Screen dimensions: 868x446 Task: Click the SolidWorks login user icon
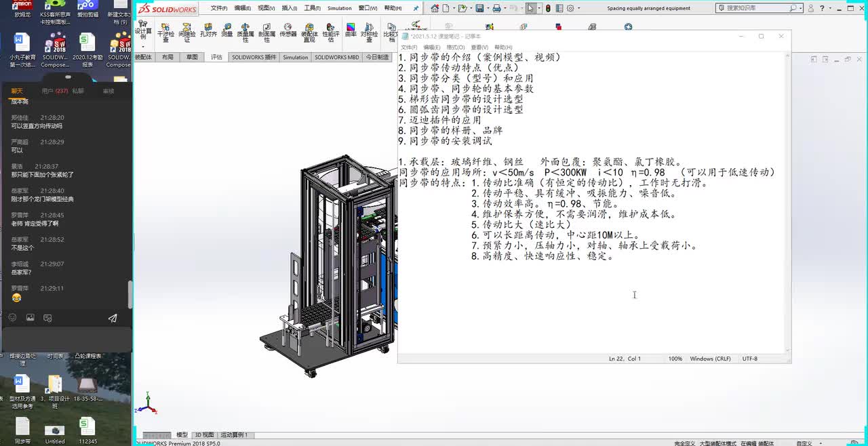point(811,8)
